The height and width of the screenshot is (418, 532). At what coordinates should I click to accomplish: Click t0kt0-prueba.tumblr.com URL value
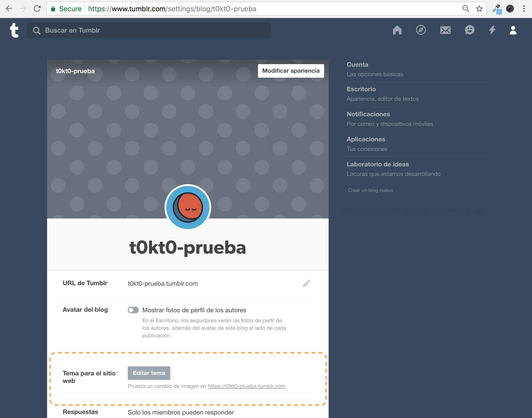[x=163, y=283]
